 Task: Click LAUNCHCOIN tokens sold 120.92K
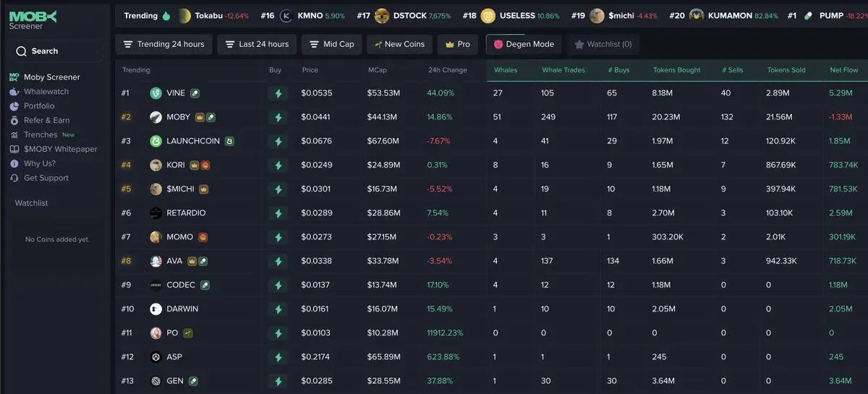tap(781, 141)
